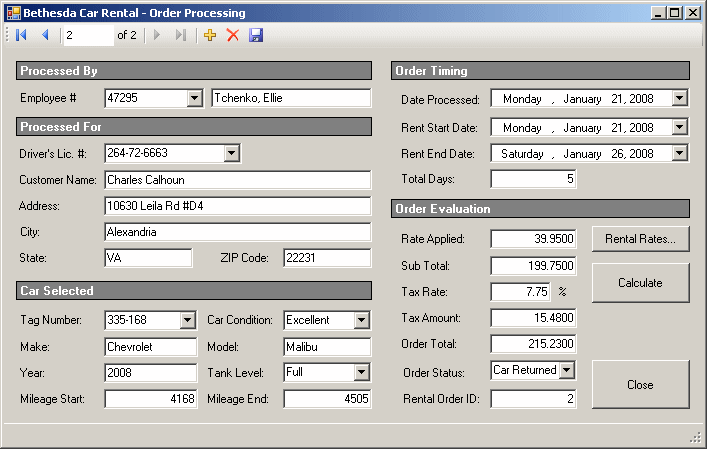The width and height of the screenshot is (707, 449).
Task: Minimize the Order Processing window
Action: 658,13
